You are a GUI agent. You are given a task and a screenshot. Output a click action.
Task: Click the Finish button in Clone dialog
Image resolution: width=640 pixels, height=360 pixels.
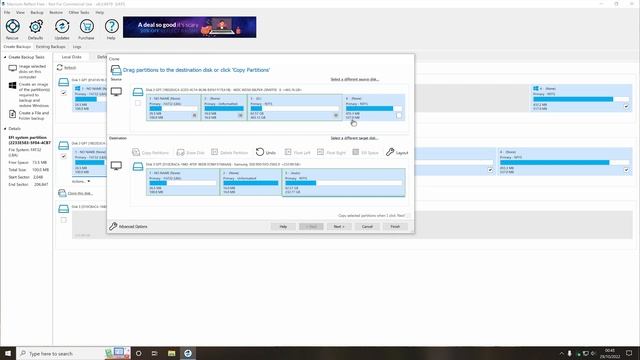point(395,226)
